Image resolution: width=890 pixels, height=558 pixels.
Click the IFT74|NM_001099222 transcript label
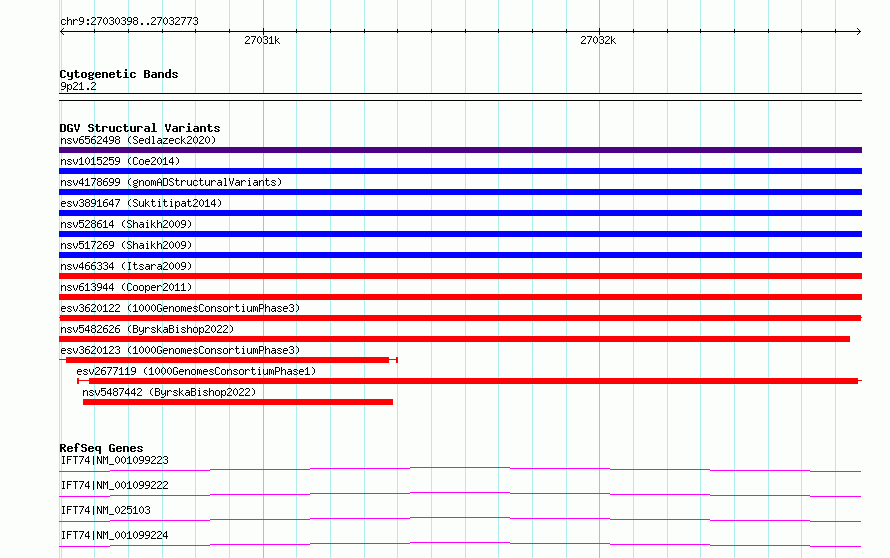coord(114,485)
